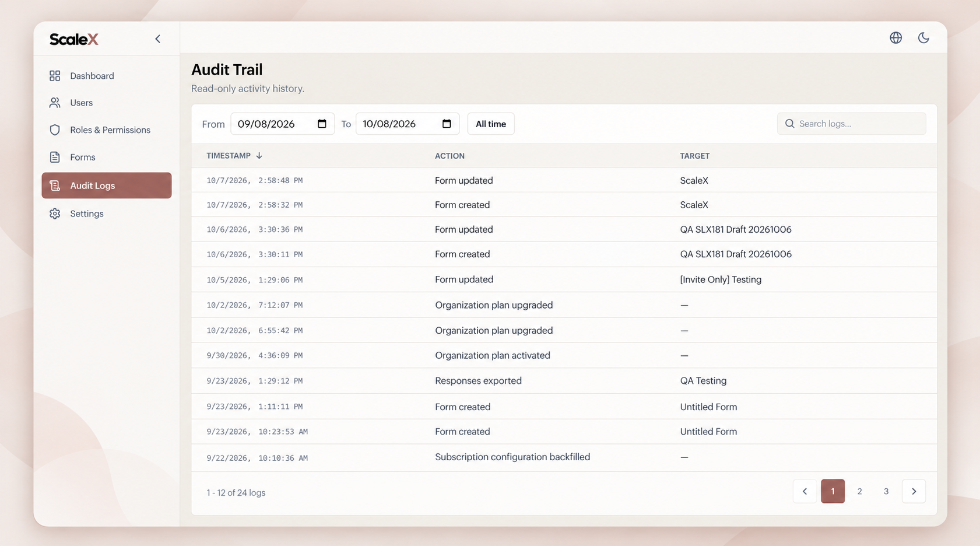Viewport: 980px width, 546px height.
Task: Click the QA Testing target
Action: point(703,380)
